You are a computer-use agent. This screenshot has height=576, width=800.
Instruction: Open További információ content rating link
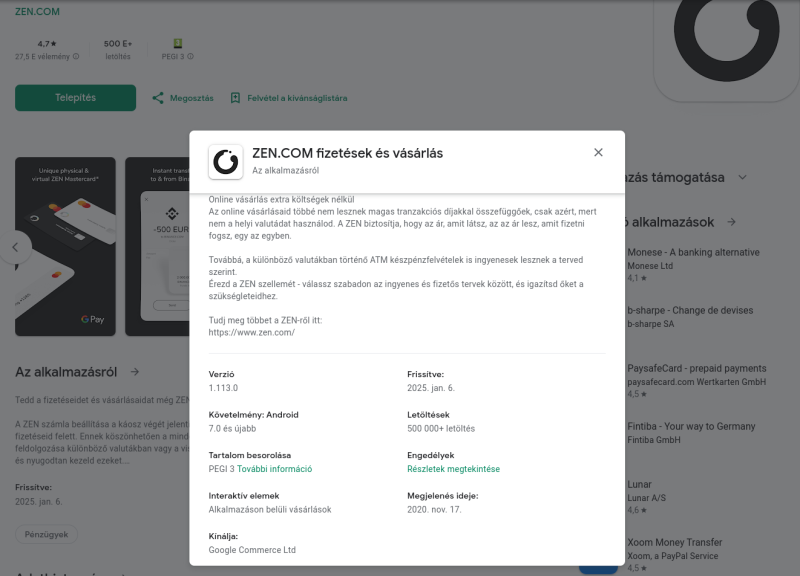274,469
